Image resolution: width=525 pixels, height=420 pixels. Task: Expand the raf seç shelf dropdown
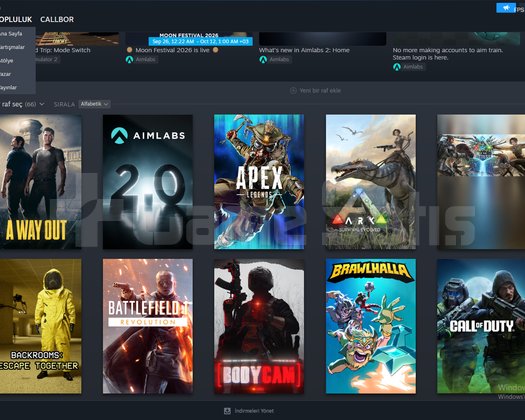coord(23,104)
